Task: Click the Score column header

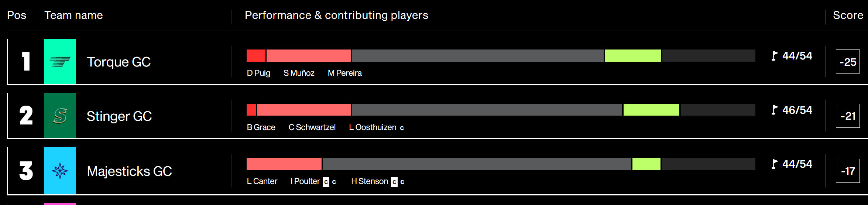Action: pos(848,15)
